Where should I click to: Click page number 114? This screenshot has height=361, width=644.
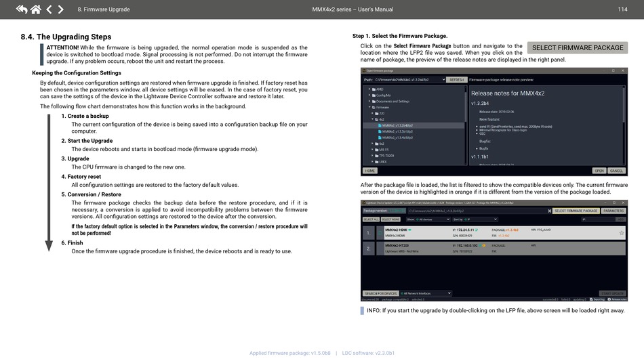[622, 9]
